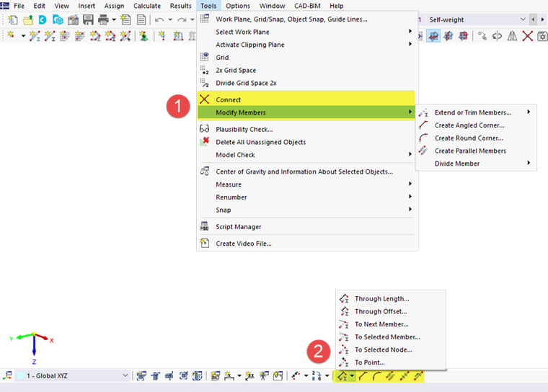This screenshot has width=548, height=392.
Task: Click the Rotate icon in toolbar
Action: tap(497, 35)
